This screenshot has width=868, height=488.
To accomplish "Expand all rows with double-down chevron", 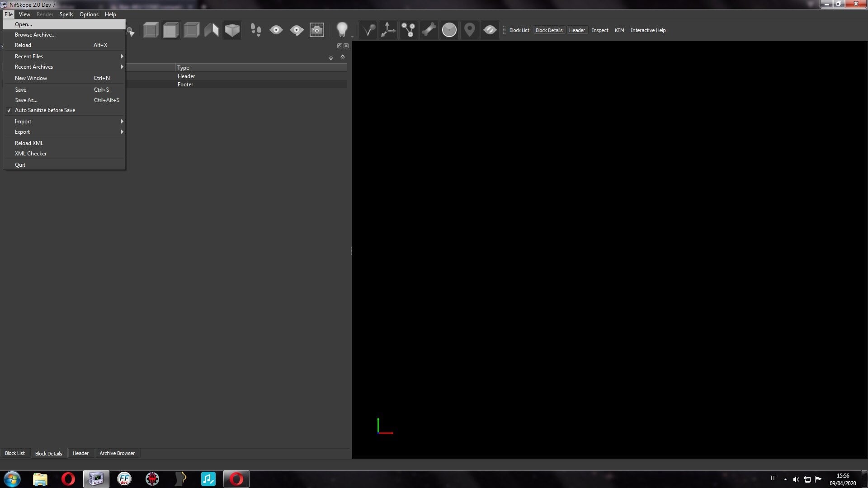I will (330, 57).
